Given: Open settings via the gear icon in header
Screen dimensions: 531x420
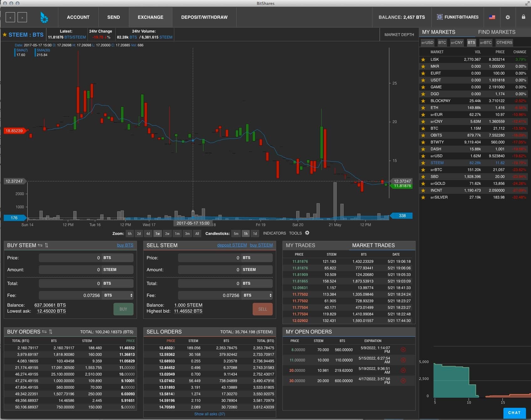Looking at the screenshot, I should (x=508, y=17).
